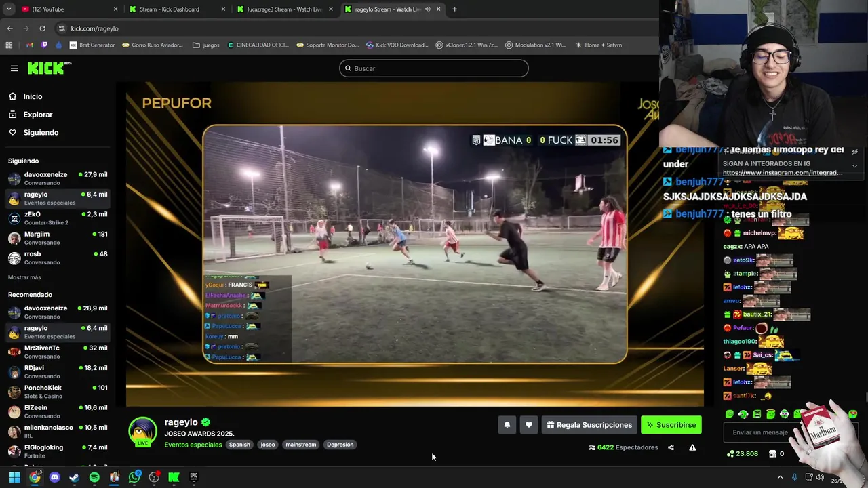Screen dimensions: 868x488
Task: Expand Mostrar más in Siguiendo list
Action: point(24,277)
